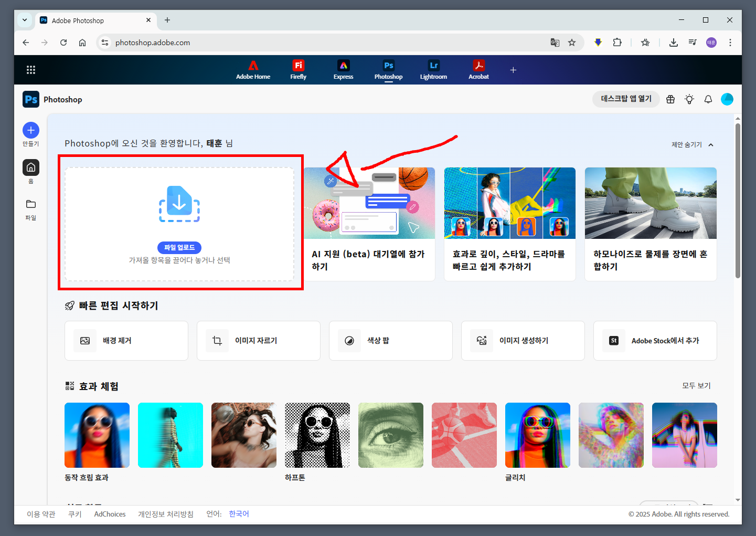
Task: Select 동작 흐림 효과 thumbnail
Action: (97, 435)
